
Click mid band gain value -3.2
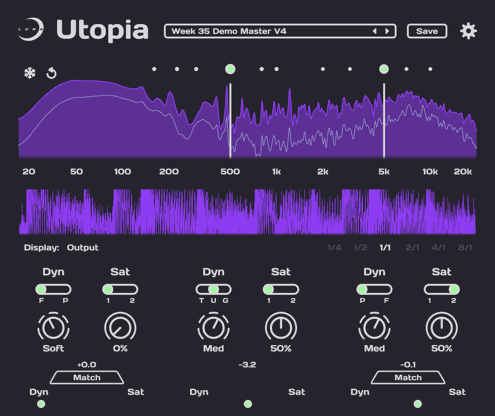(x=247, y=365)
